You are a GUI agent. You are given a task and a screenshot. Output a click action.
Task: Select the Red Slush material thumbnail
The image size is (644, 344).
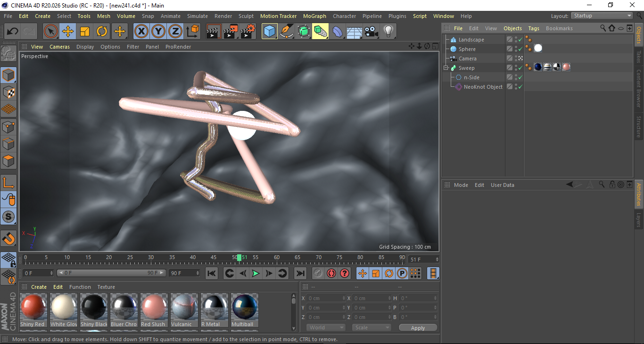pos(153,307)
